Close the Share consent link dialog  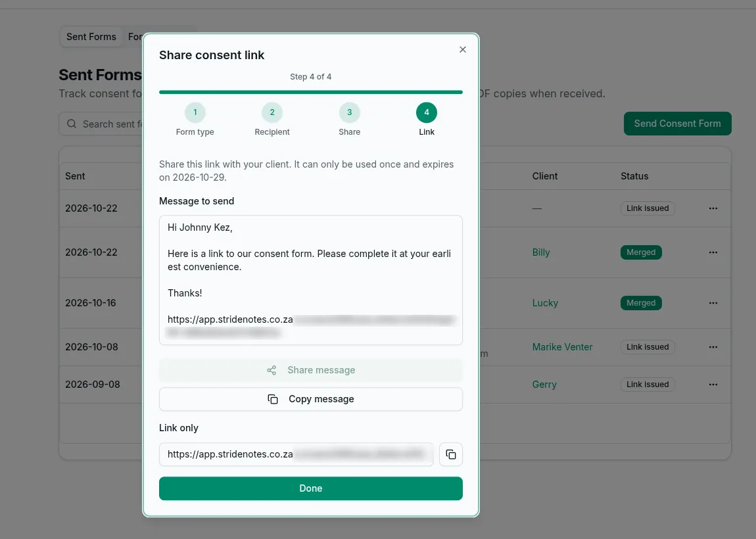pyautogui.click(x=462, y=50)
